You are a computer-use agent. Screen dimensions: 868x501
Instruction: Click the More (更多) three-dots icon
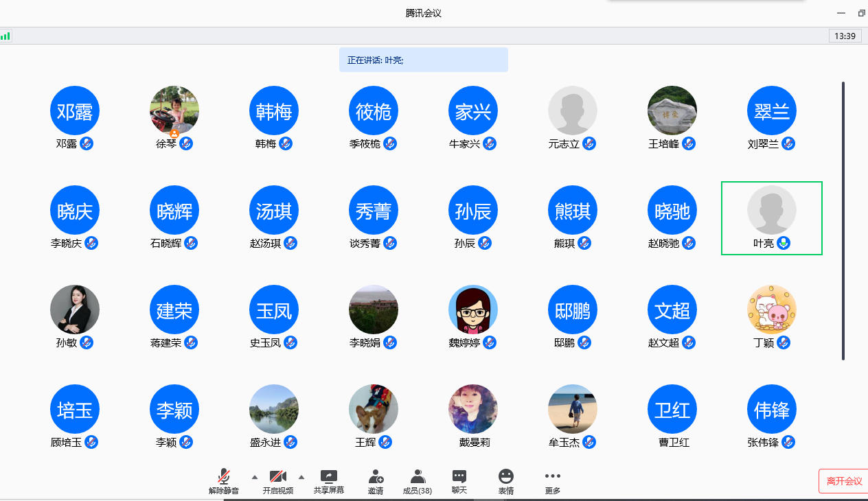(x=552, y=476)
